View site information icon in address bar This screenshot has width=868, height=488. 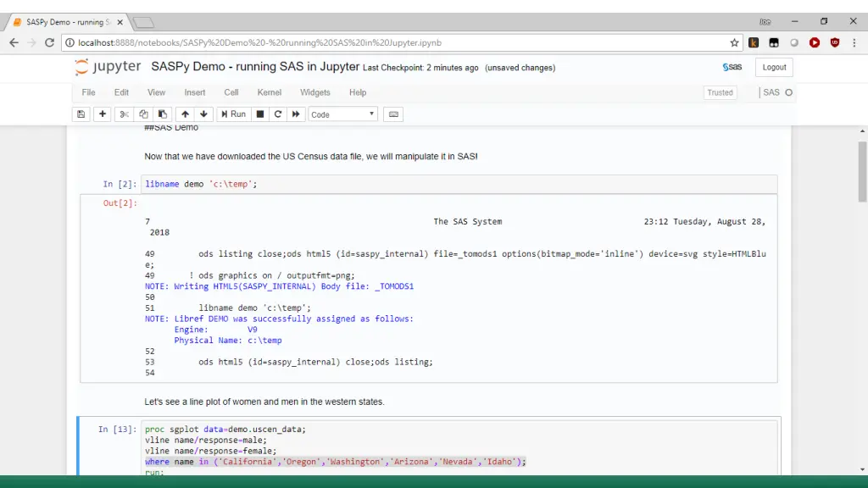point(70,42)
